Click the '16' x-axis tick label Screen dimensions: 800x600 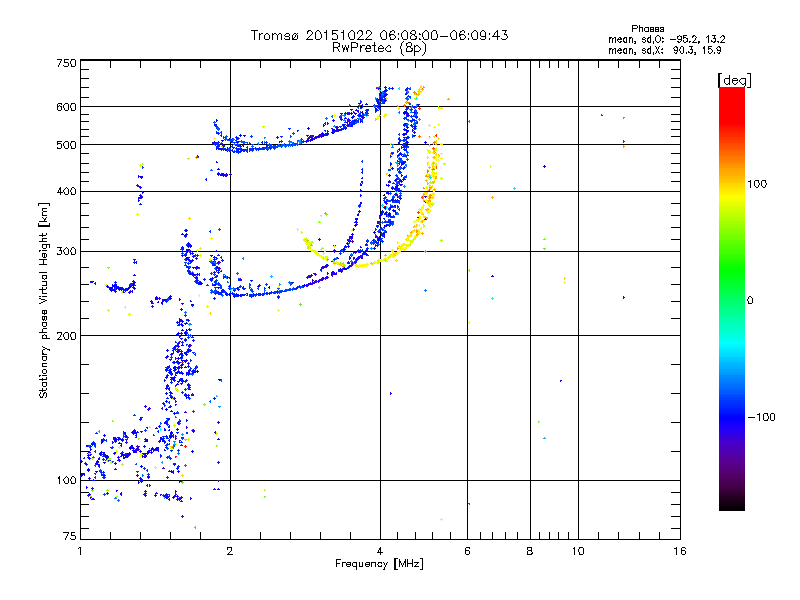click(x=680, y=551)
